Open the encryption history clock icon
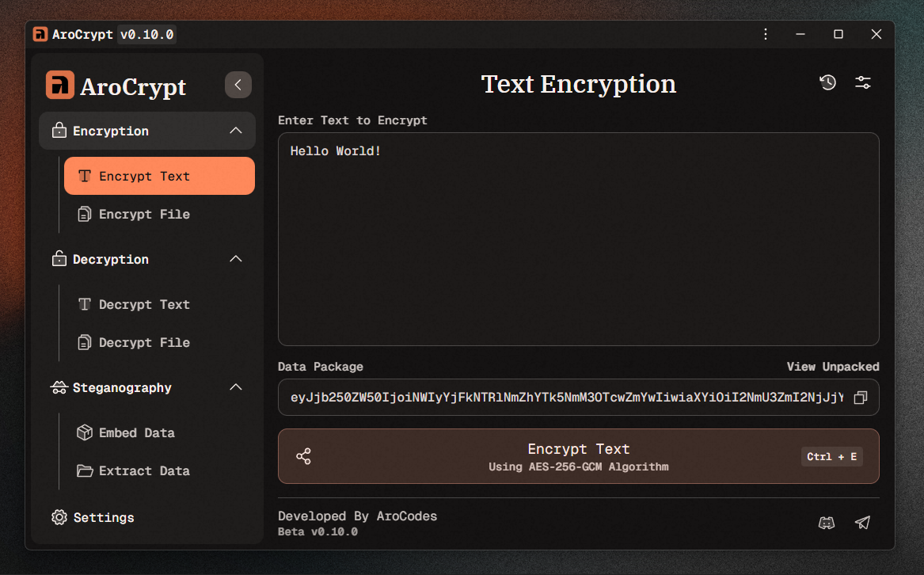This screenshot has height=575, width=924. pos(828,82)
